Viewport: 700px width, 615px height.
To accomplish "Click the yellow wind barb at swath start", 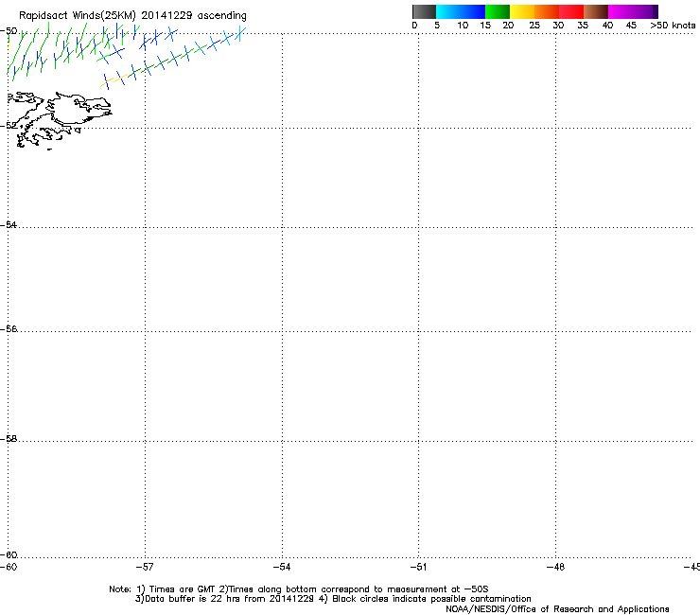I will click(x=106, y=81).
